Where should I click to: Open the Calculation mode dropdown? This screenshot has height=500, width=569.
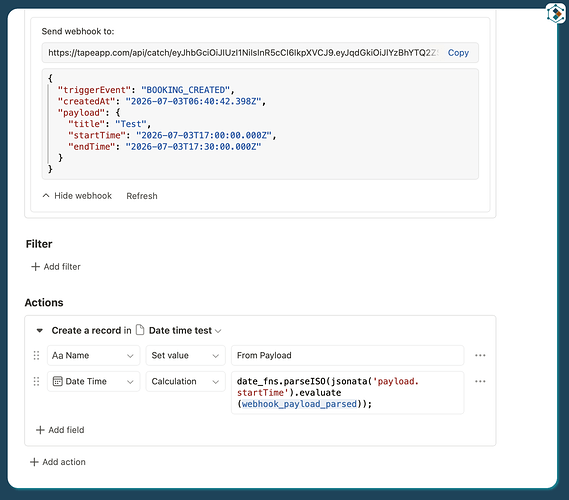tap(185, 381)
